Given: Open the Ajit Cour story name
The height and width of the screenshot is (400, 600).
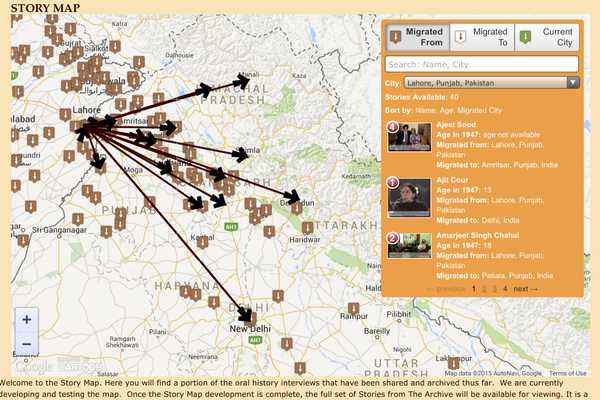Looking at the screenshot, I should tap(452, 180).
